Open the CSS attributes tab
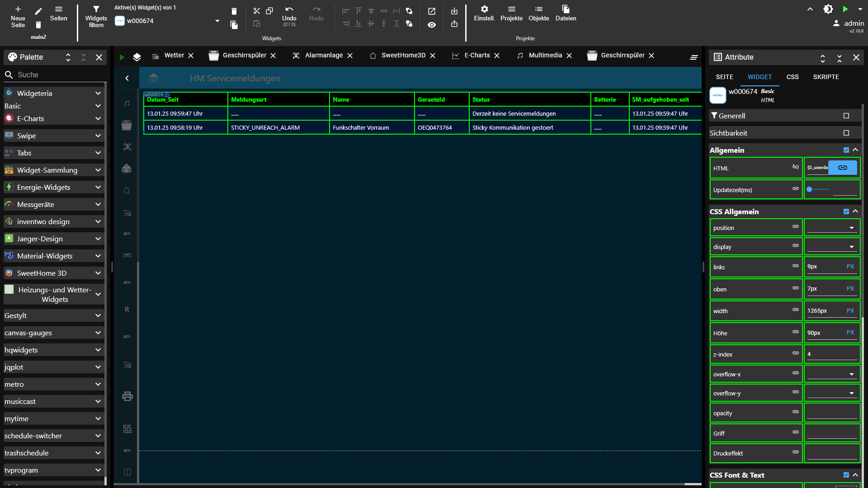The width and height of the screenshot is (868, 488). click(x=793, y=77)
